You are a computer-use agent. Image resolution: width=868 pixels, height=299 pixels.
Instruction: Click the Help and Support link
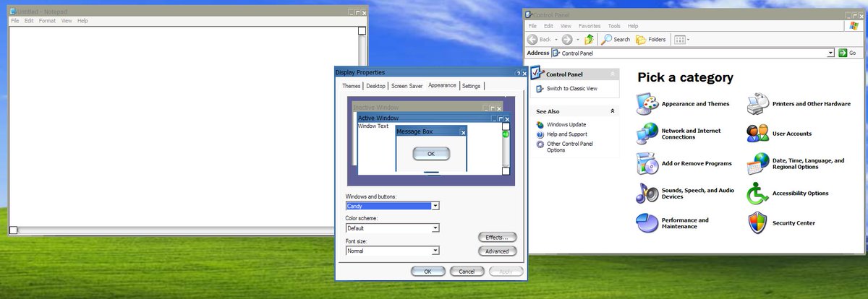pyautogui.click(x=567, y=134)
